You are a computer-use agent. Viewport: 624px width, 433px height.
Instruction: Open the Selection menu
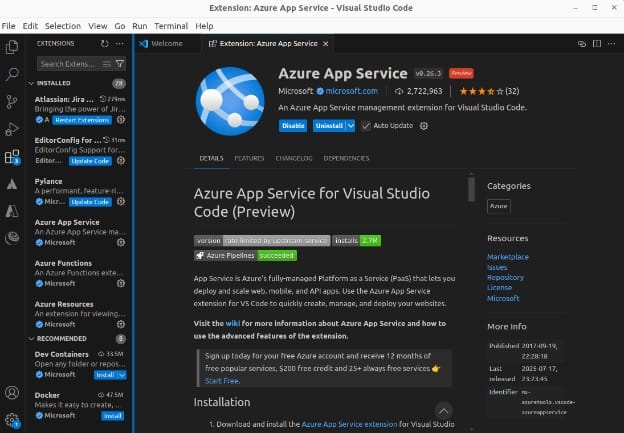62,26
